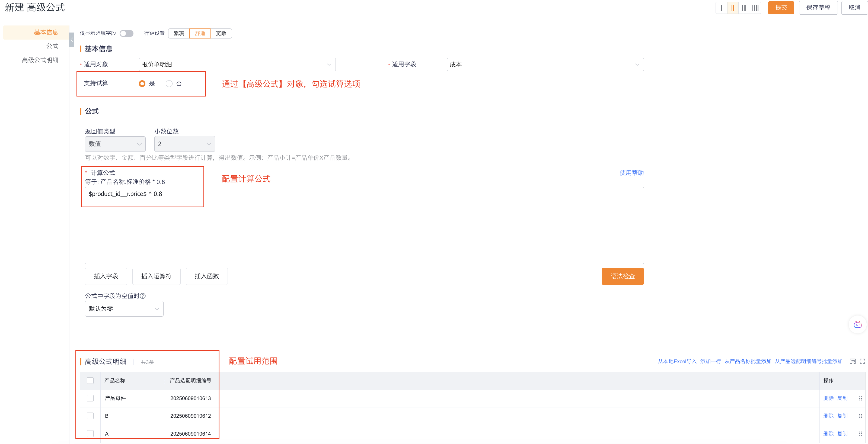The image size is (868, 444).
Task: Click 从本地Excel导入 link
Action: [677, 361]
